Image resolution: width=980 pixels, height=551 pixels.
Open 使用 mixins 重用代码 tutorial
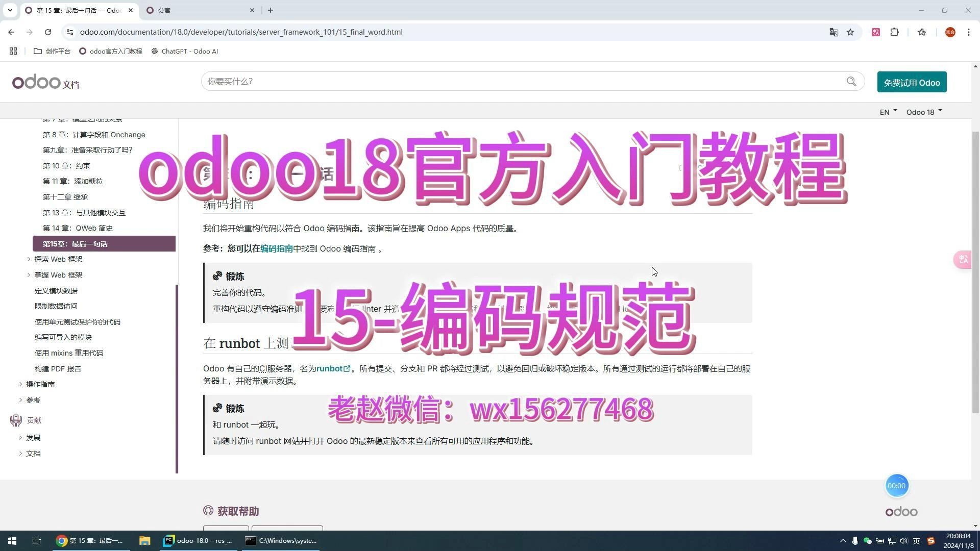tap(69, 353)
